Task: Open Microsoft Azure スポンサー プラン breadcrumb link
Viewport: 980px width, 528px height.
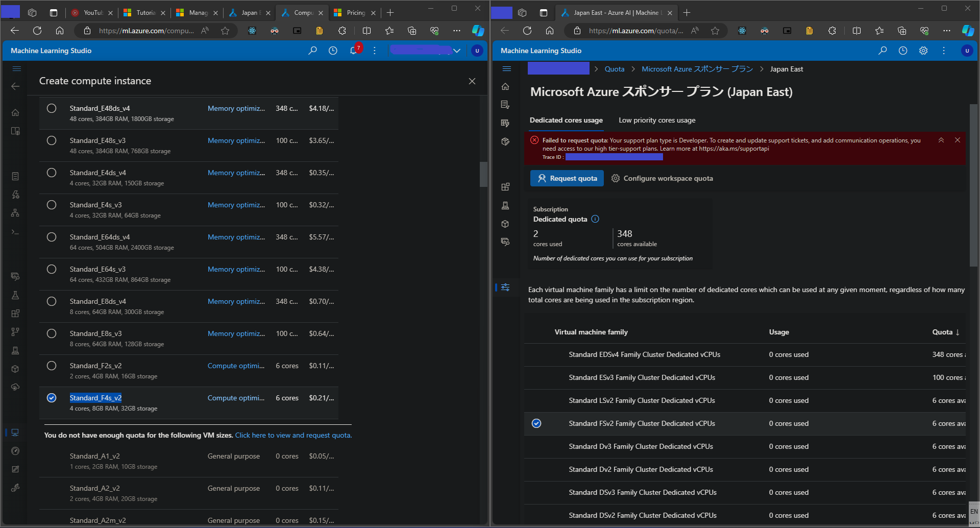Action: coord(697,69)
